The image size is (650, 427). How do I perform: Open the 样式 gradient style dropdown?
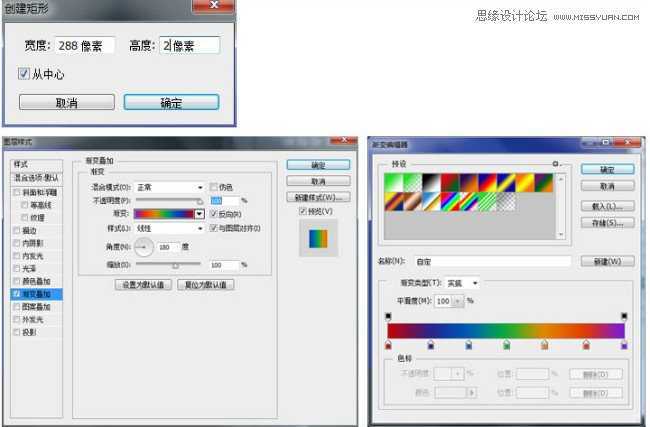coord(169,228)
